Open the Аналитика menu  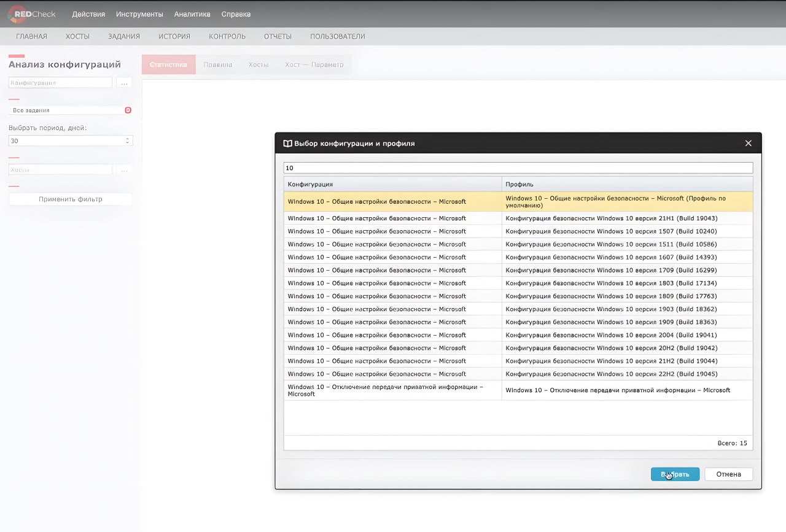(192, 14)
